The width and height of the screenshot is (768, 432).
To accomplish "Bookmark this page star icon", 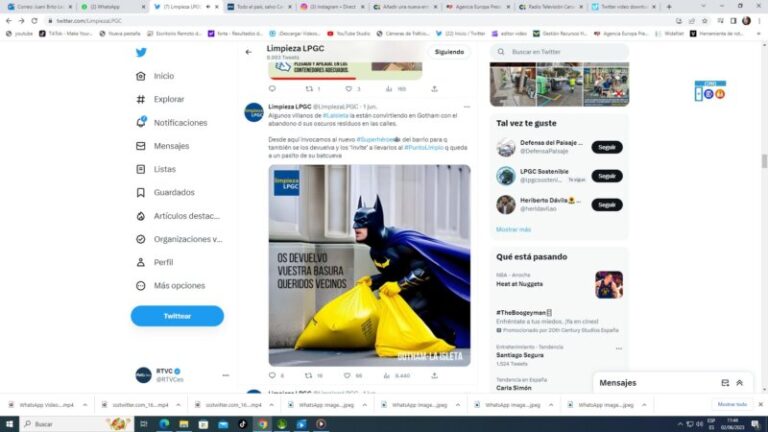I will pos(704,21).
